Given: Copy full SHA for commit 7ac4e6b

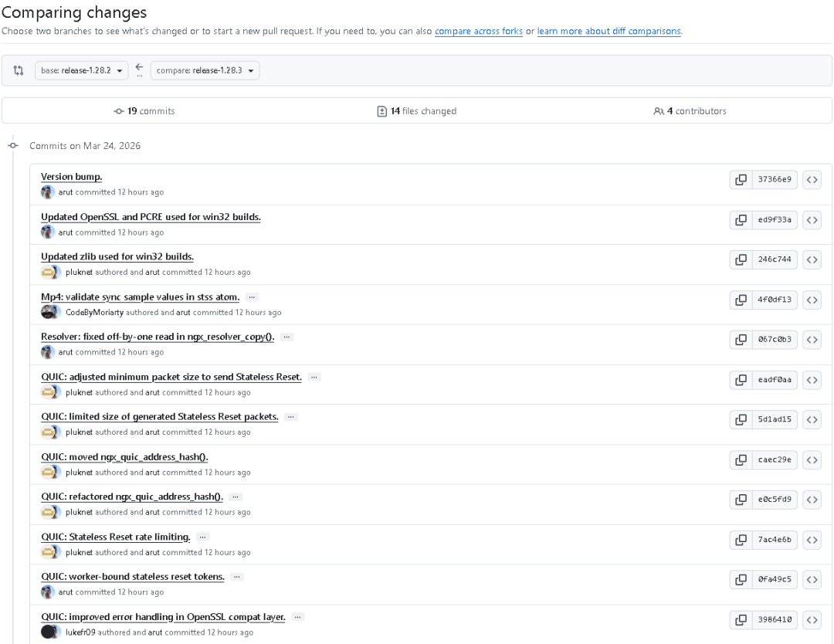Looking at the screenshot, I should pyautogui.click(x=741, y=540).
